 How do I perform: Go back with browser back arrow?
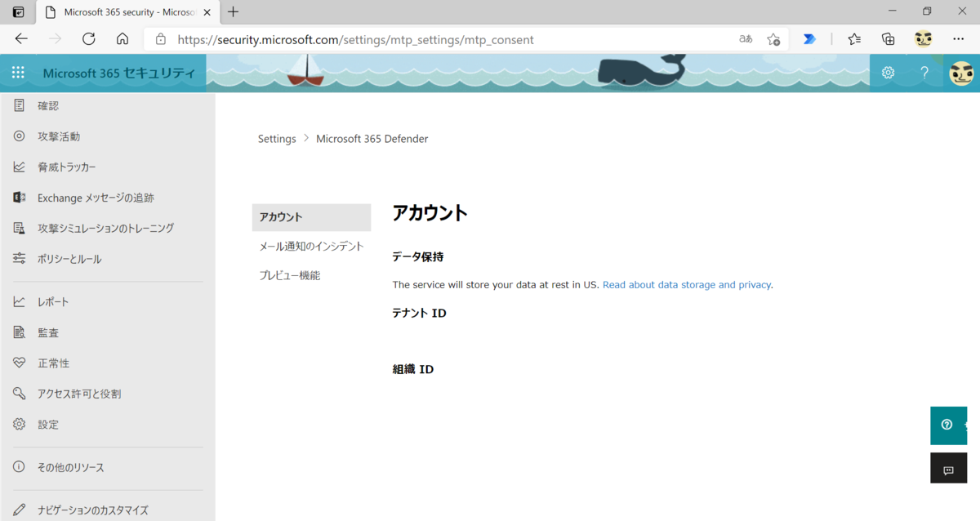coord(21,38)
